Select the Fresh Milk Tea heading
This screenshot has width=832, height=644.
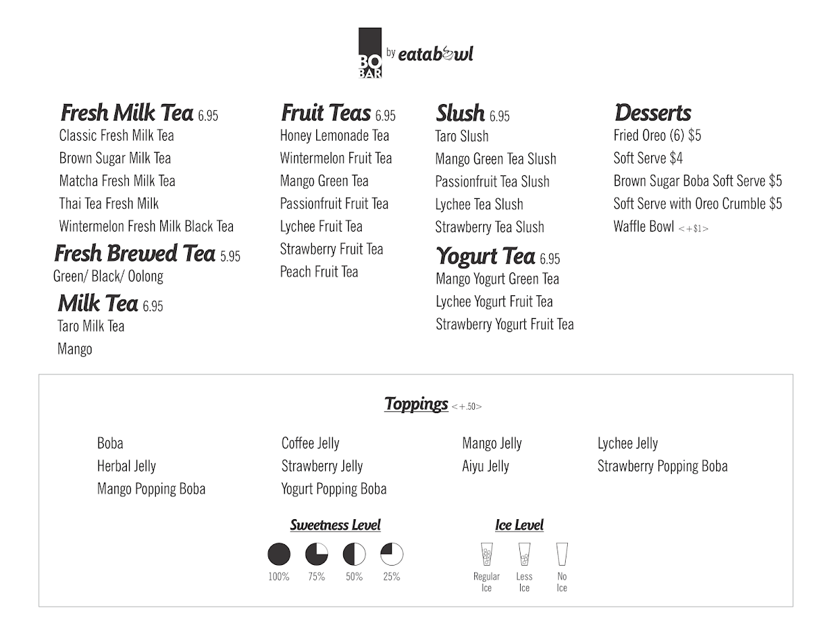(x=127, y=112)
